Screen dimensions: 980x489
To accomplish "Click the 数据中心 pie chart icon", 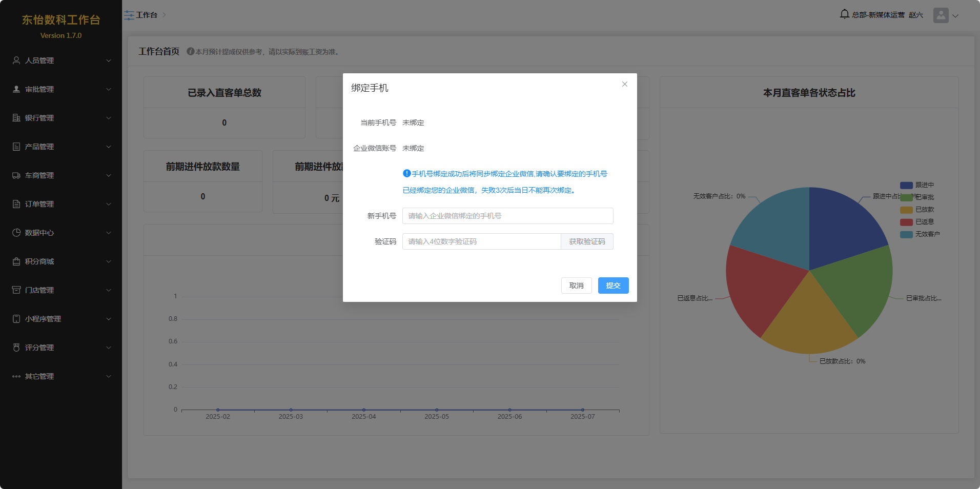I will click(x=16, y=233).
